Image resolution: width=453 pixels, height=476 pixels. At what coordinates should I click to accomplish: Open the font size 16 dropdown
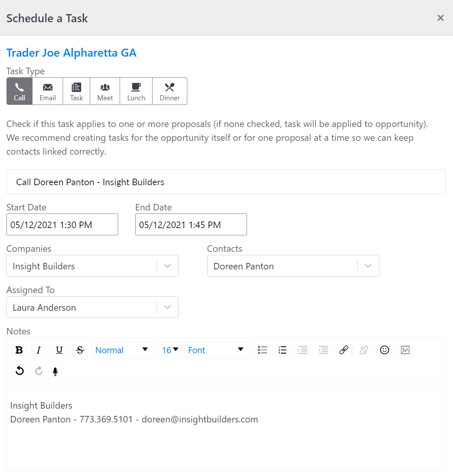170,350
